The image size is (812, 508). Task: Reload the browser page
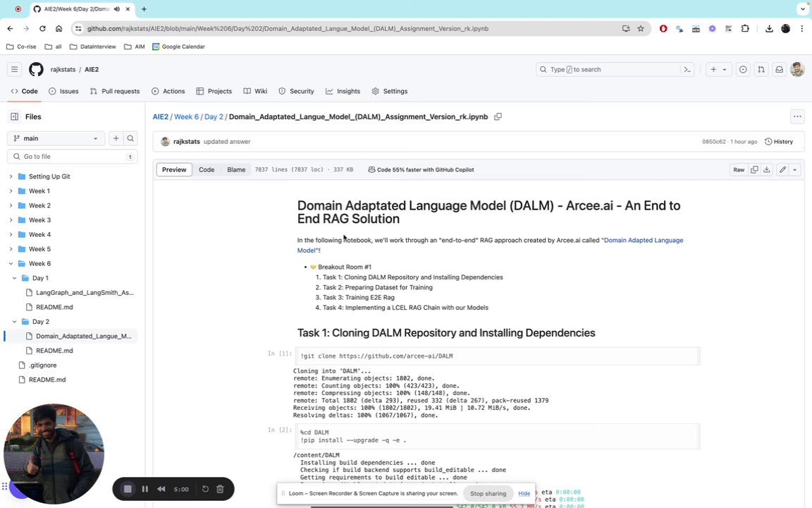click(x=42, y=28)
